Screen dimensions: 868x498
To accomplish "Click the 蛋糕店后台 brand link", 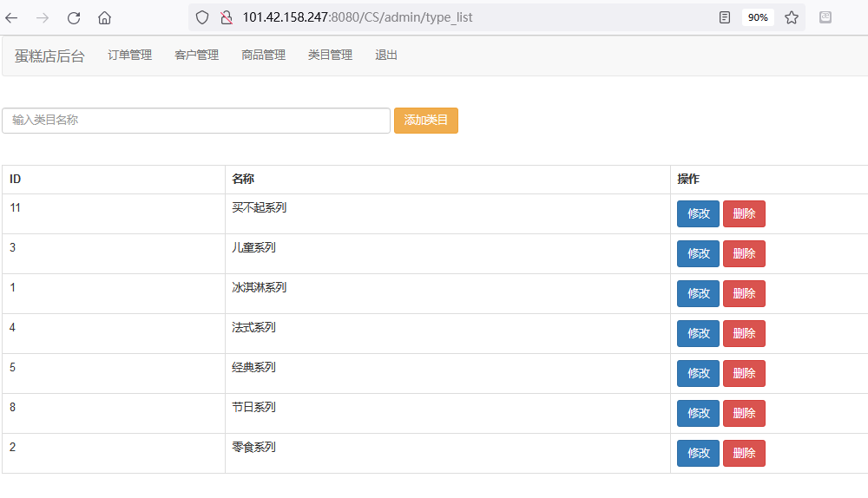I will tap(49, 56).
